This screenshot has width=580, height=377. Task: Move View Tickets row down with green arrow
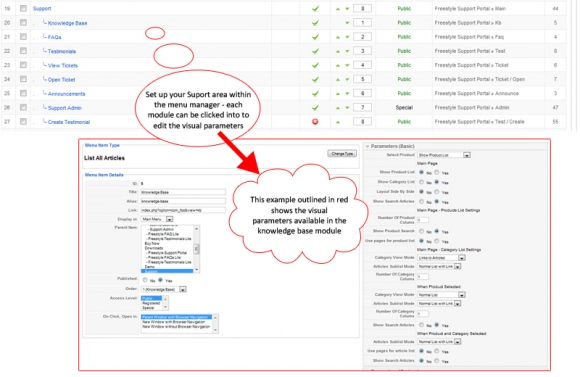[347, 65]
